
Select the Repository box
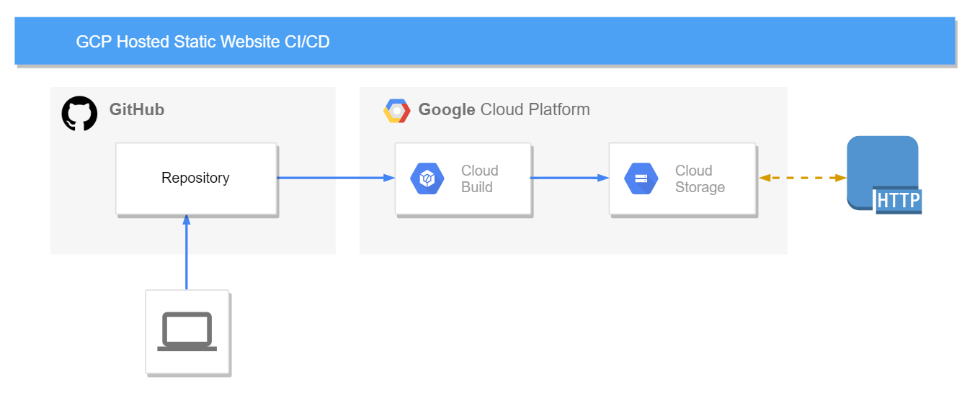pyautogui.click(x=196, y=178)
